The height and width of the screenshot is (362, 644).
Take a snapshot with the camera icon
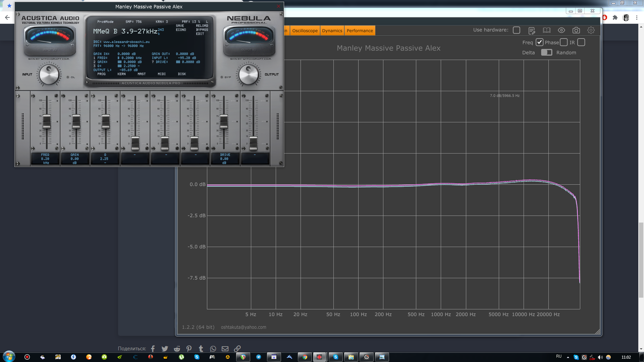pos(576,31)
